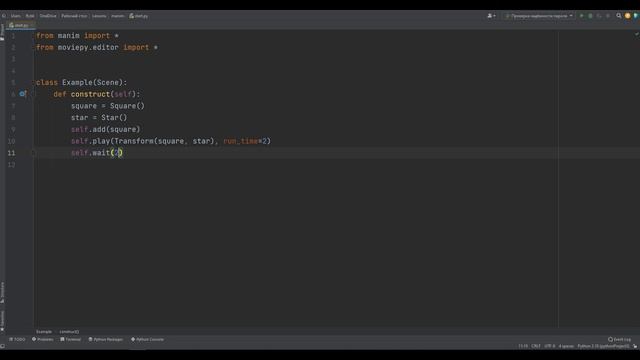
Task: Open the Python Console tool window
Action: click(147, 339)
